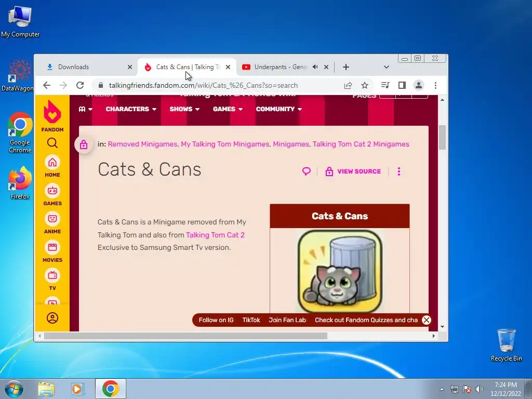
Task: Click the vertical scrollbar thumb
Action: click(442, 137)
